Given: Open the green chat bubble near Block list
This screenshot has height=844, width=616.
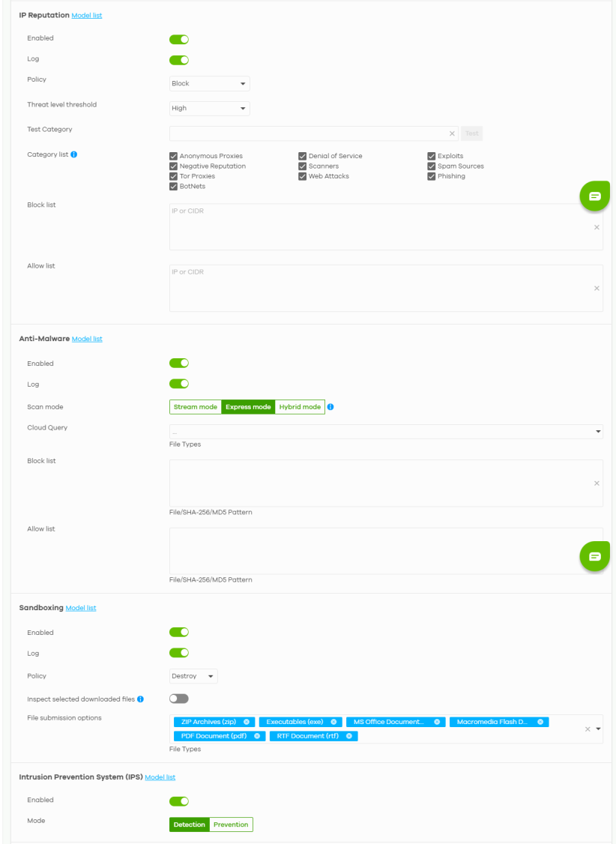Looking at the screenshot, I should [x=594, y=196].
